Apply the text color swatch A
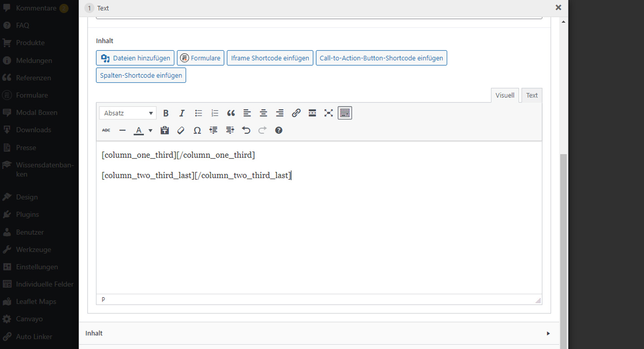 (139, 130)
